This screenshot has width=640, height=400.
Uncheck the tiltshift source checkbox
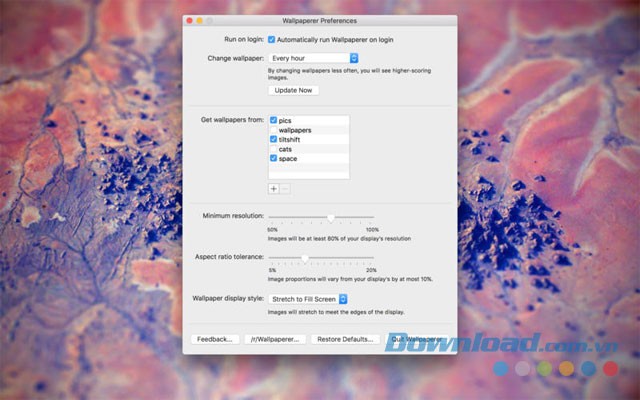pos(274,139)
